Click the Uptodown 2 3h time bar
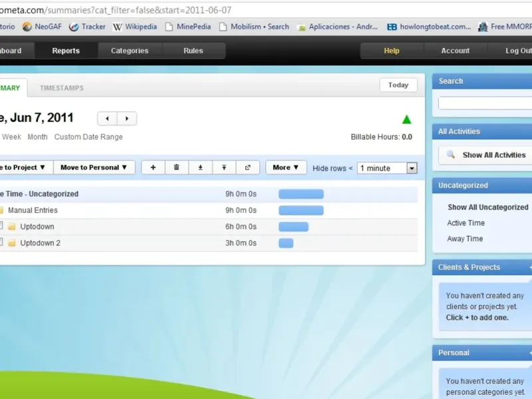The height and width of the screenshot is (399, 532). [x=286, y=243]
